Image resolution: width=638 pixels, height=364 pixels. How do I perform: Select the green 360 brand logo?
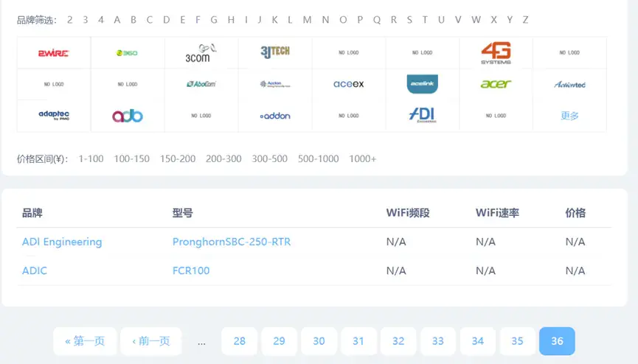click(x=128, y=53)
